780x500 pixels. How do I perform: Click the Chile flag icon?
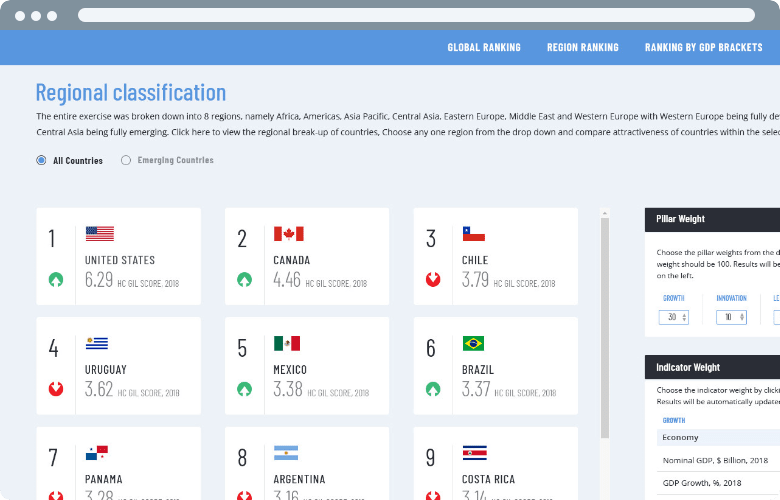tap(474, 233)
